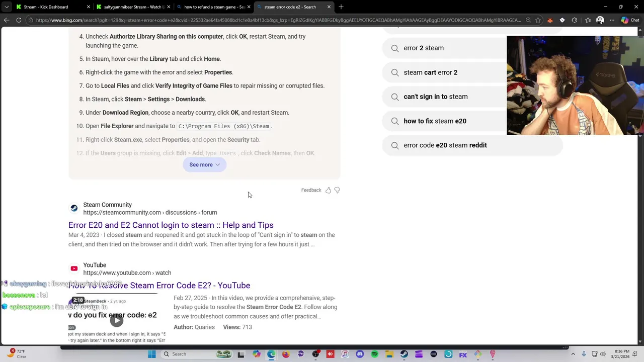This screenshot has width=644, height=362.
Task: Open a new browser tab
Action: point(341,7)
